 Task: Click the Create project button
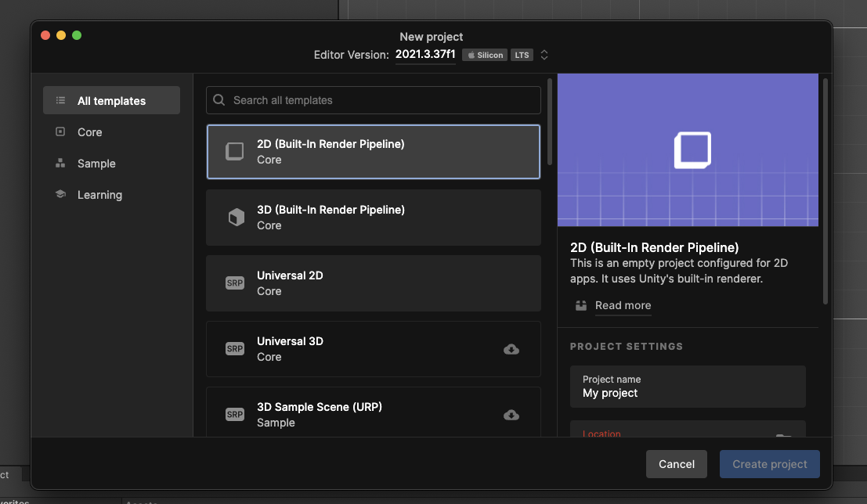click(770, 464)
